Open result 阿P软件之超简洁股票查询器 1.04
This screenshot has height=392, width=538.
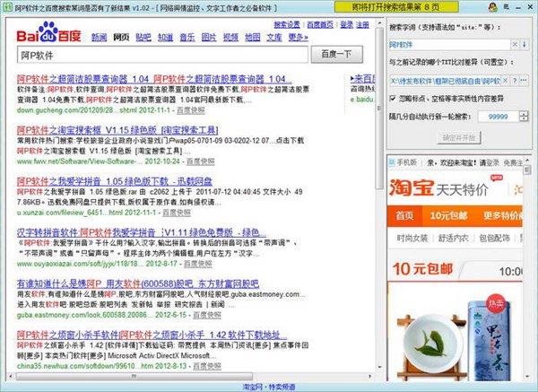pyautogui.click(x=154, y=79)
